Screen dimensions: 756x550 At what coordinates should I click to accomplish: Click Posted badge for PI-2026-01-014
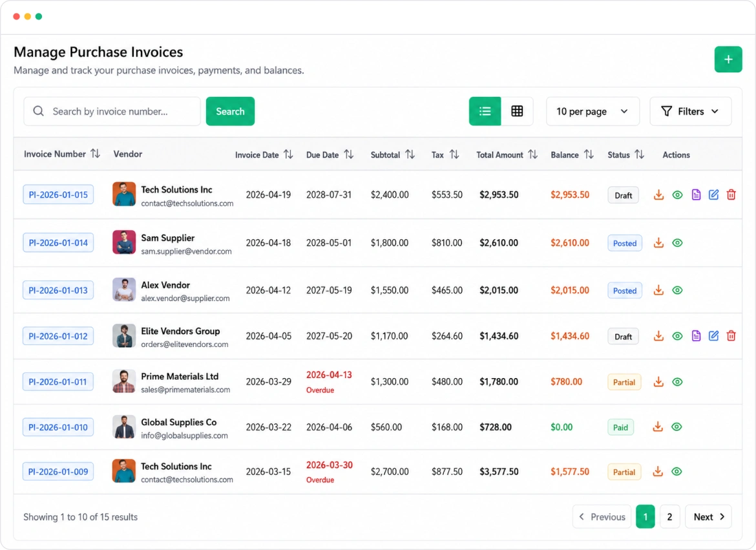[625, 243]
